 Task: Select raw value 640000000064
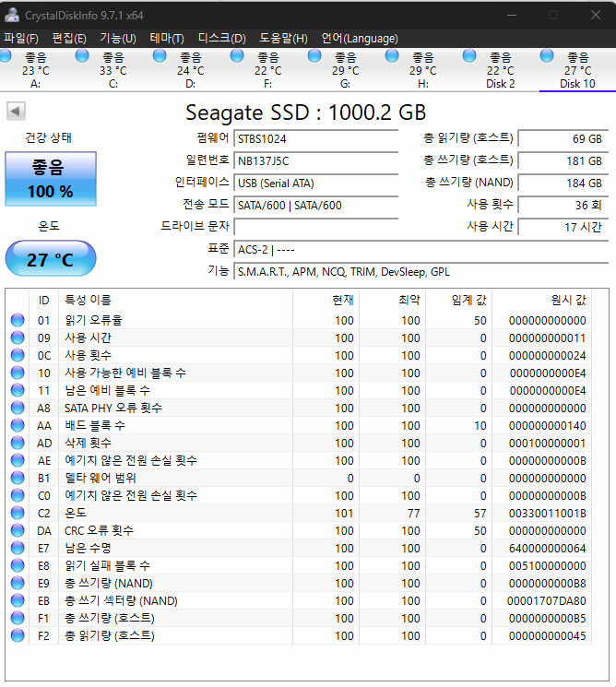tap(547, 549)
